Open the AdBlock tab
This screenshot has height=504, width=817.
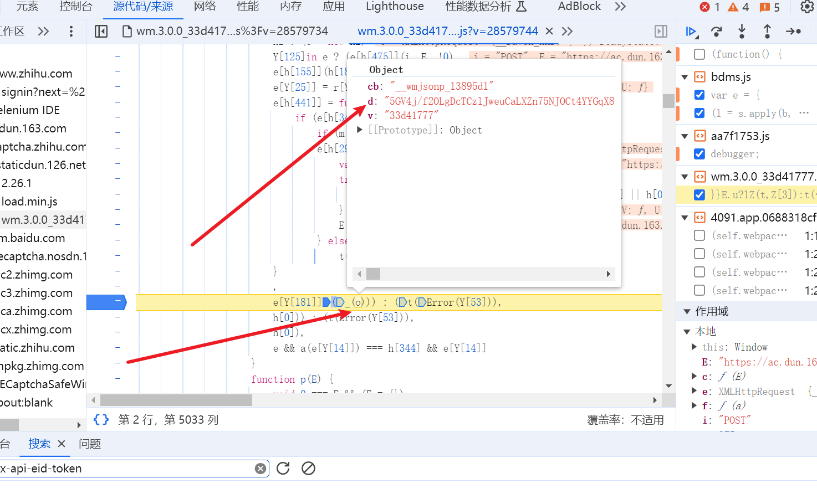pos(579,7)
